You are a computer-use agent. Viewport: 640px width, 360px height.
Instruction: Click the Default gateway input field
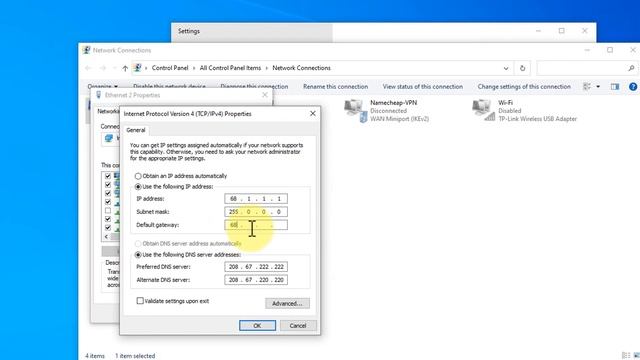click(x=256, y=225)
